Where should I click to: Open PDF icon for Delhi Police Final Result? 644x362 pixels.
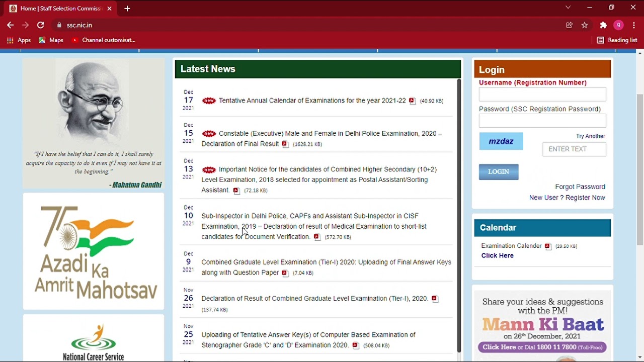[x=285, y=144]
